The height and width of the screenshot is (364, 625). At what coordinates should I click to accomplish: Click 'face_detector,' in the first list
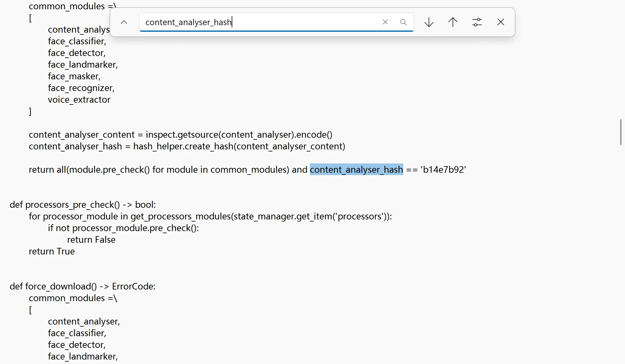coord(77,53)
